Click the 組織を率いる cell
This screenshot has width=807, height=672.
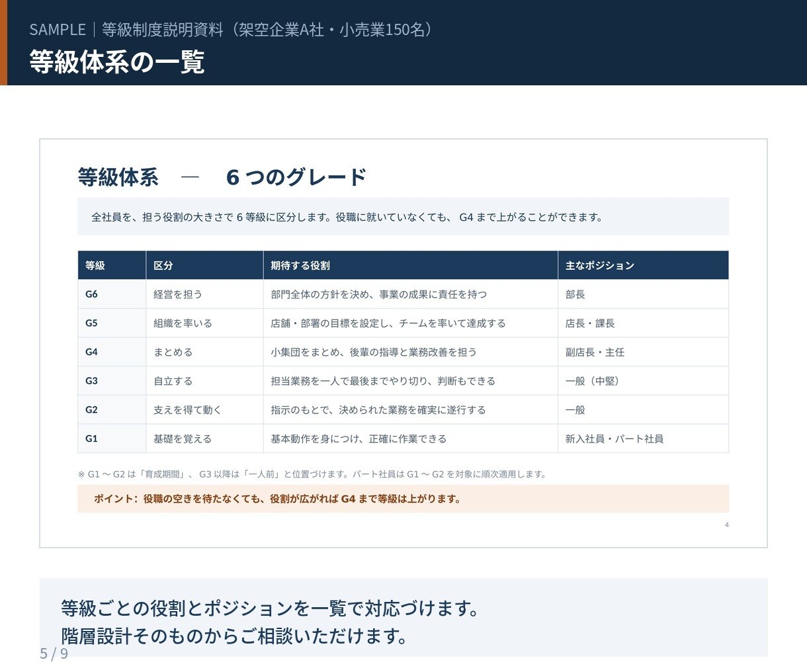[x=204, y=323]
